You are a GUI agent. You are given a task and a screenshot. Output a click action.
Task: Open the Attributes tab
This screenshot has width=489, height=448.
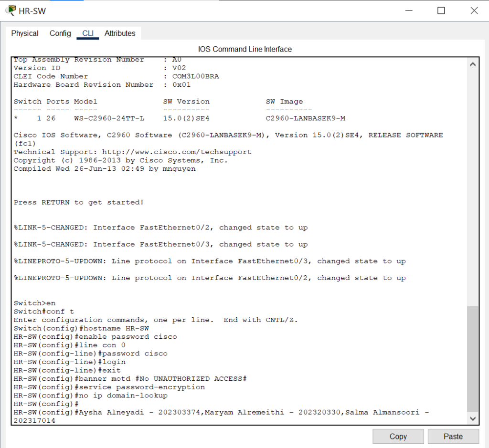point(120,33)
